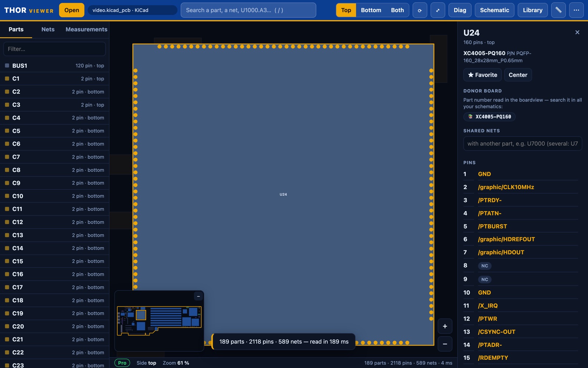Click the GND net on pin 1
588x368 pixels.
[x=484, y=174]
